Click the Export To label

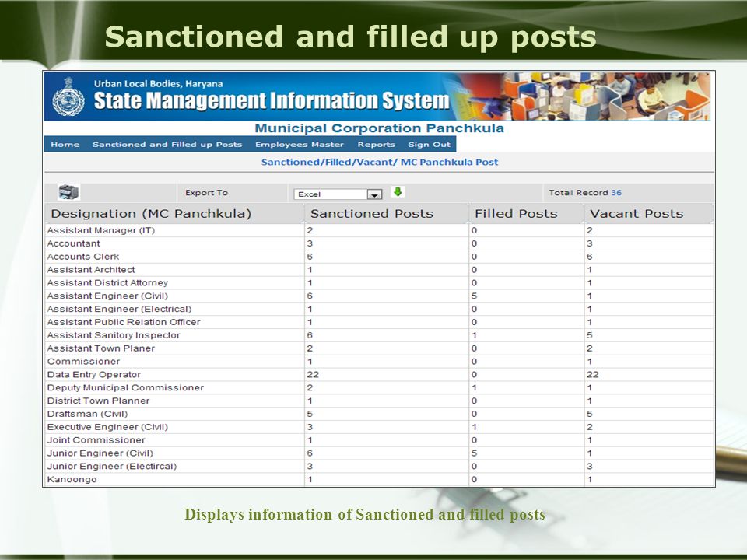pyautogui.click(x=206, y=192)
